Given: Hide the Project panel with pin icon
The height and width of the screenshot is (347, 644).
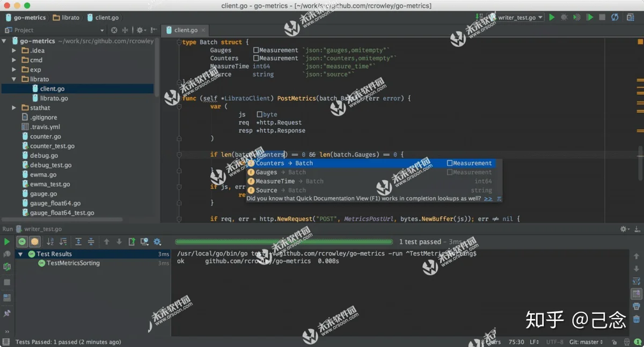Looking at the screenshot, I should point(154,30).
